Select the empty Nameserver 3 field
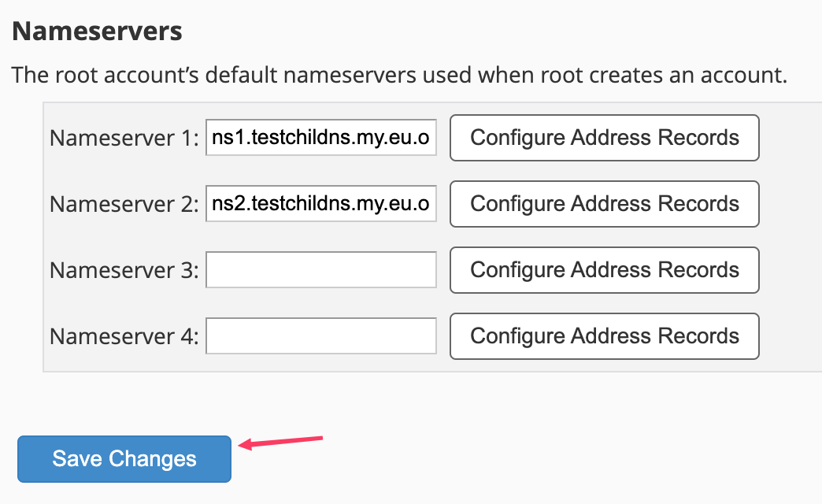 321,270
